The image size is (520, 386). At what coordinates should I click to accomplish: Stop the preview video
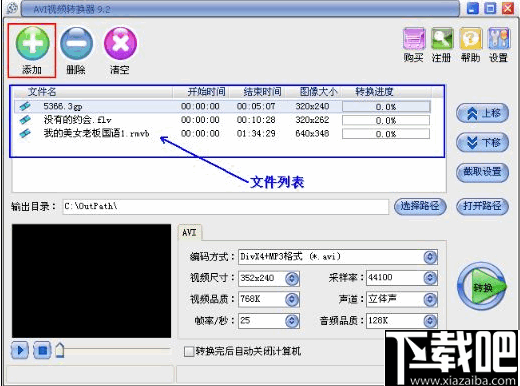tap(42, 350)
